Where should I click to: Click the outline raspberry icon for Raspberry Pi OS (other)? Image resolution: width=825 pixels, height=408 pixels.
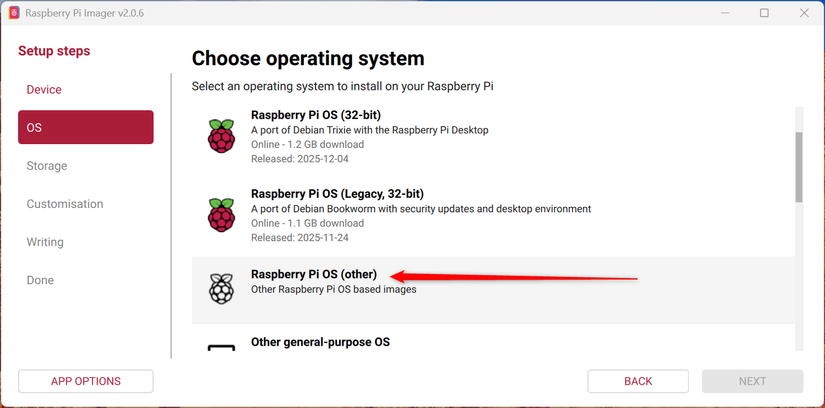pyautogui.click(x=222, y=288)
